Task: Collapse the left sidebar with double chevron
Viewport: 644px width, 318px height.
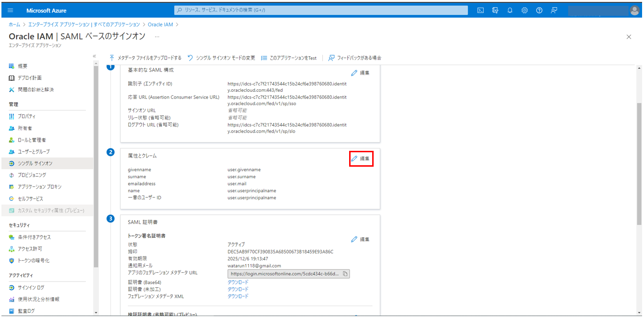Action: pyautogui.click(x=95, y=56)
